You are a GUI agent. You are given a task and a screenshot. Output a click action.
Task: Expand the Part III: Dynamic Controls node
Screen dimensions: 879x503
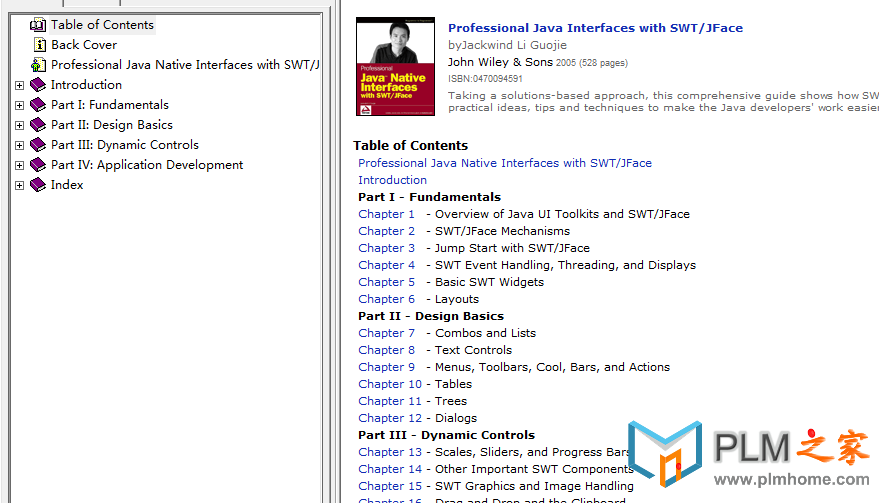coord(20,145)
